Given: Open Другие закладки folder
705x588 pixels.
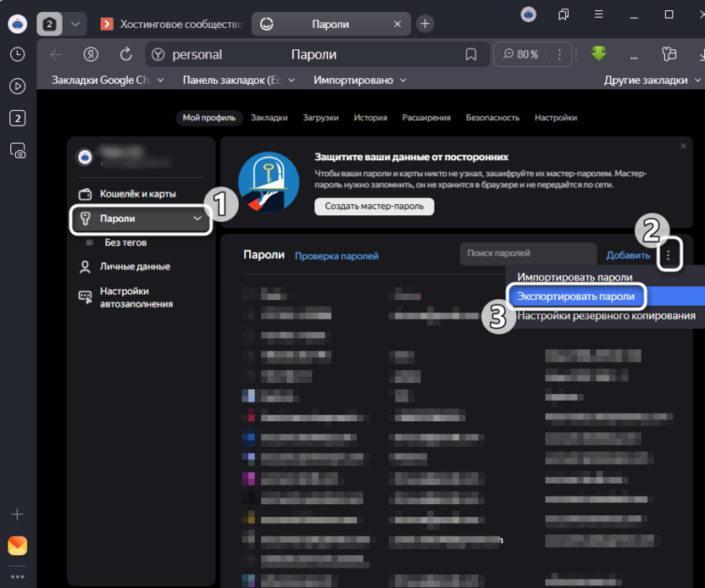Looking at the screenshot, I should click(652, 80).
